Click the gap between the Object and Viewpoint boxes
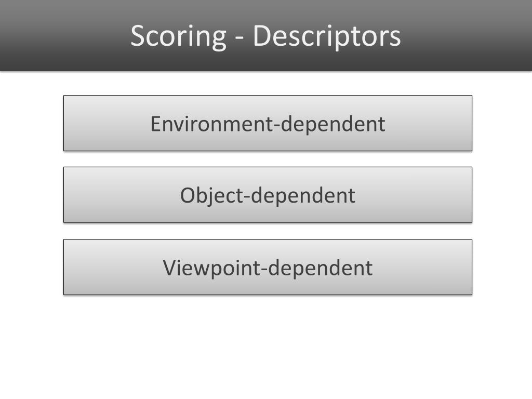Viewport: 532px width, 399px height. pos(268,231)
